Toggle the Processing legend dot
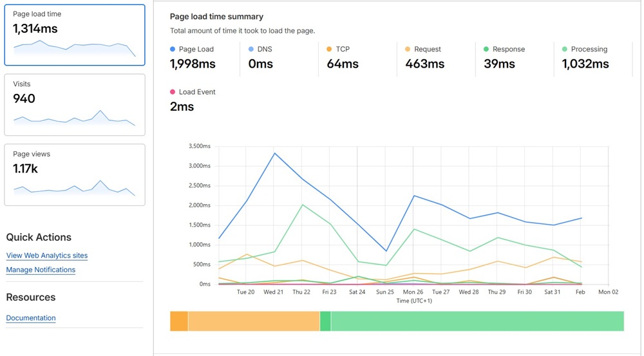This screenshot has height=356, width=644. click(565, 49)
